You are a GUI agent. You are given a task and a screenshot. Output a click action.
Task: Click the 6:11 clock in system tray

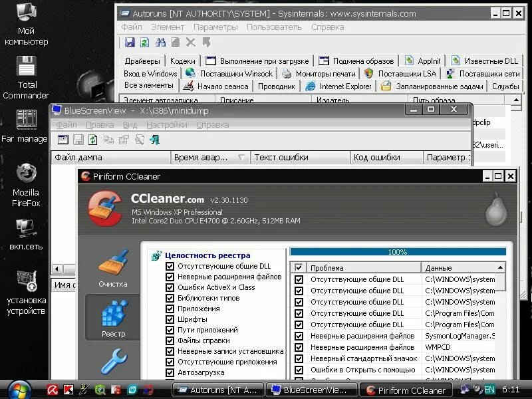tap(510, 390)
